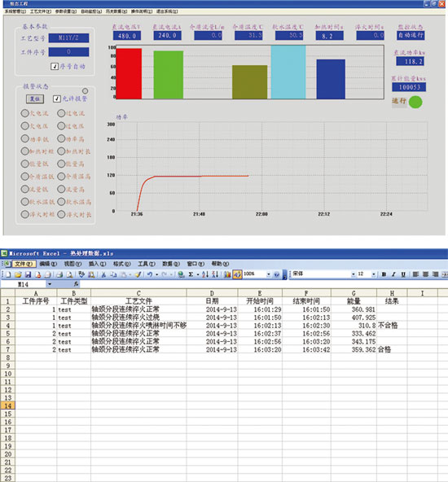Click the Open folder icon in Excel toolbar
The image size is (448, 482).
point(18,274)
